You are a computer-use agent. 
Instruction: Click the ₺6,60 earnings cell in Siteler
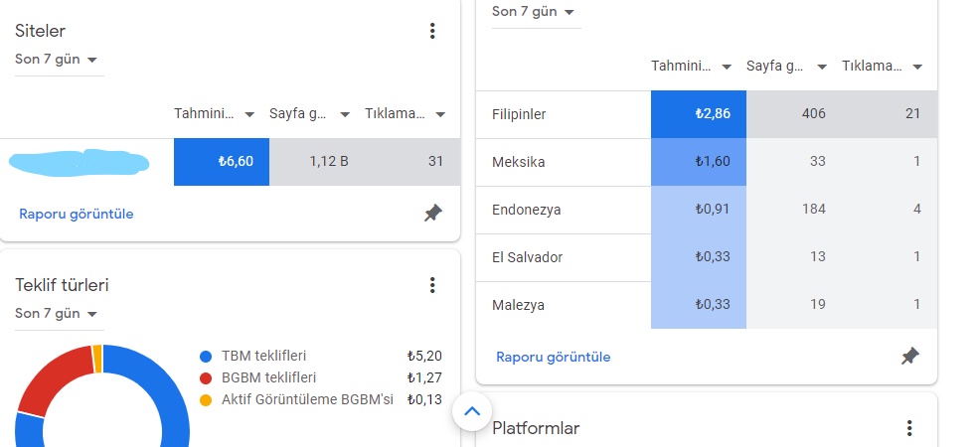coord(221,162)
